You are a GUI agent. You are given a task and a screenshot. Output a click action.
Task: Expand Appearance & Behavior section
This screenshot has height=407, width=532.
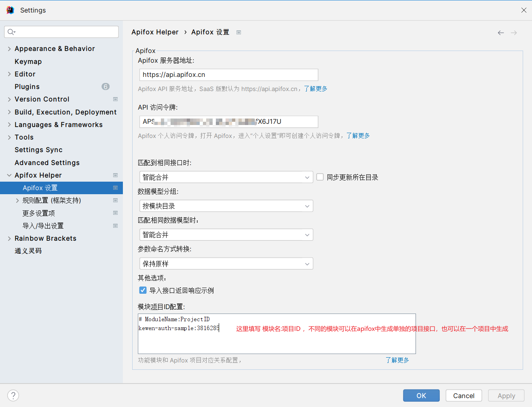(x=9, y=49)
